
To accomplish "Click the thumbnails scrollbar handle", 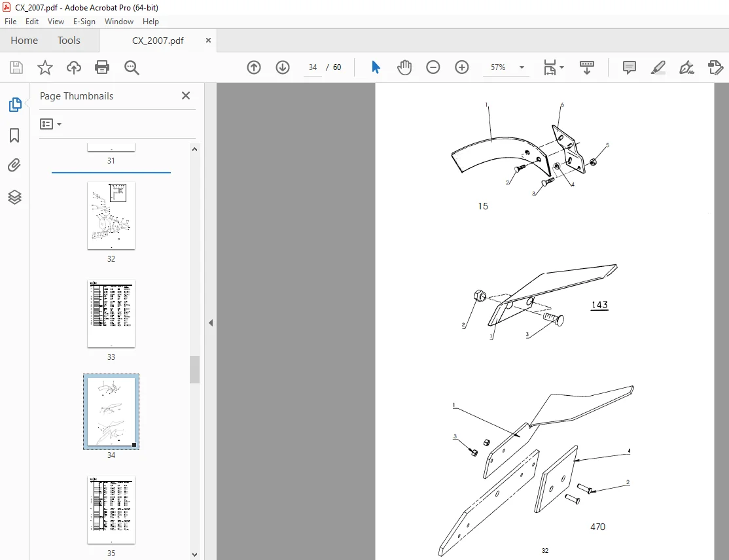I will pos(194,370).
